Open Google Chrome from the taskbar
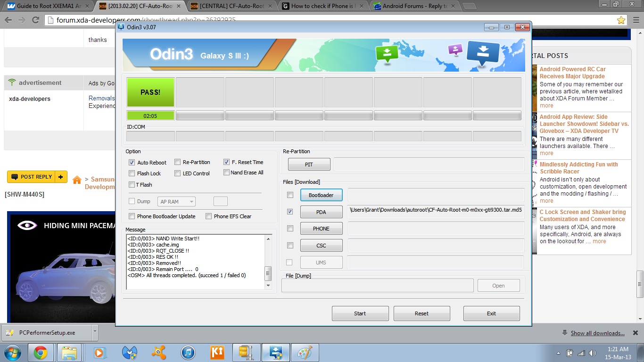The image size is (644, 362). (x=41, y=353)
